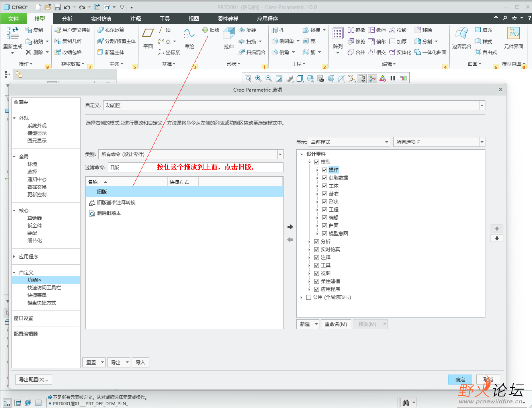
Task: Click 用户定义特征 tool
Action: 73,30
